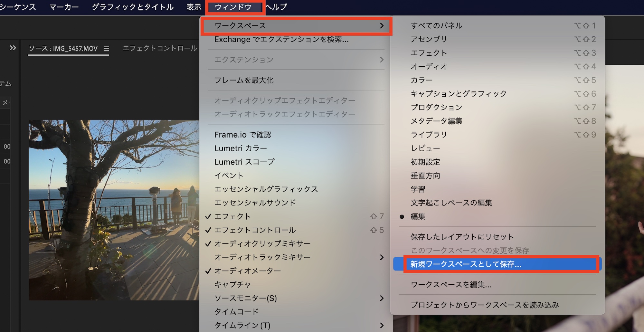644x332 pixels.
Task: Switch to the ソース: IMG_5457.MOV tab
Action: pos(63,48)
